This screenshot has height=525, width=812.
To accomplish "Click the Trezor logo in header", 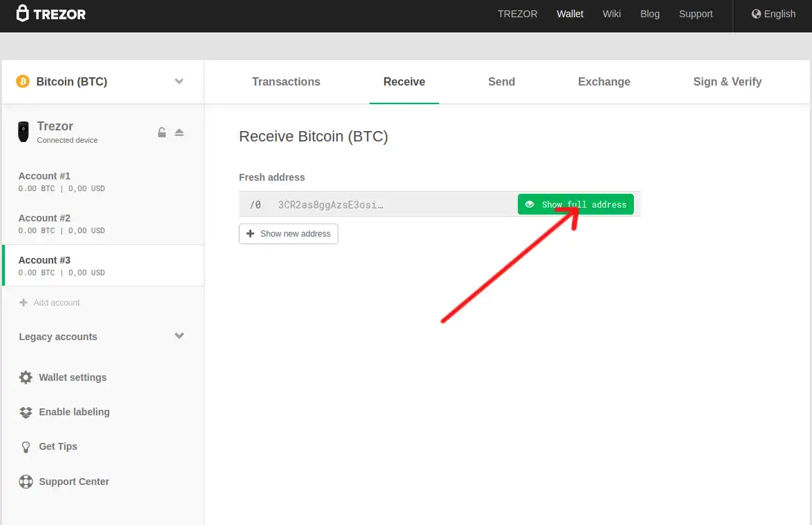I will tap(51, 14).
